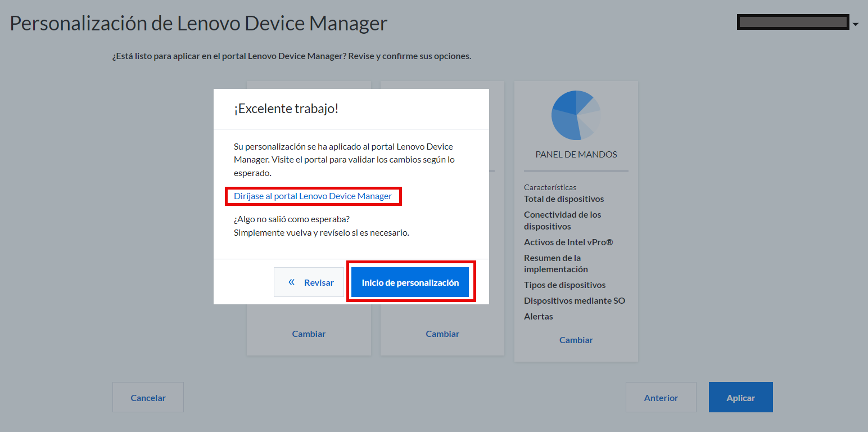
Task: Click the ¡Excelente trabajo! dialog title
Action: (286, 109)
